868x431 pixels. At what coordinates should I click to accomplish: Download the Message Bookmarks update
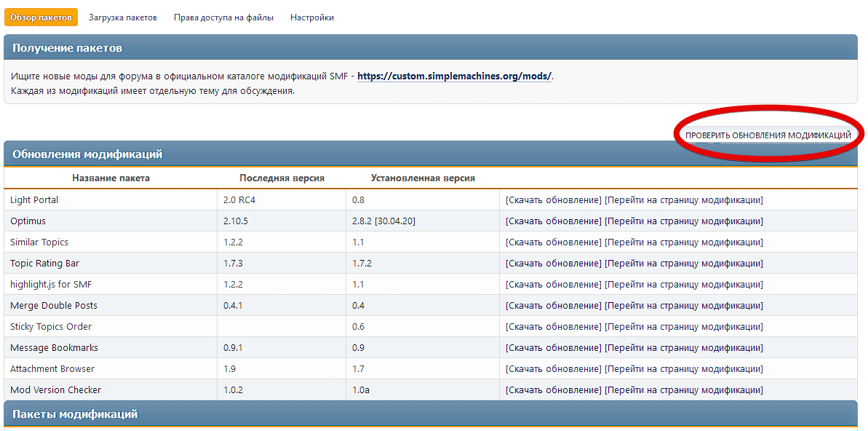point(554,348)
